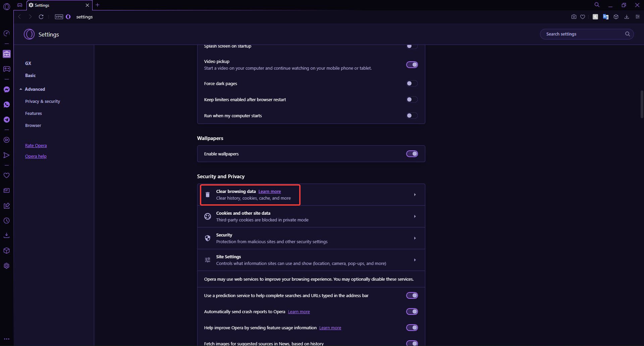Screen dimensions: 644x346
Task: Click the Rate Opera link
Action: [x=36, y=145]
